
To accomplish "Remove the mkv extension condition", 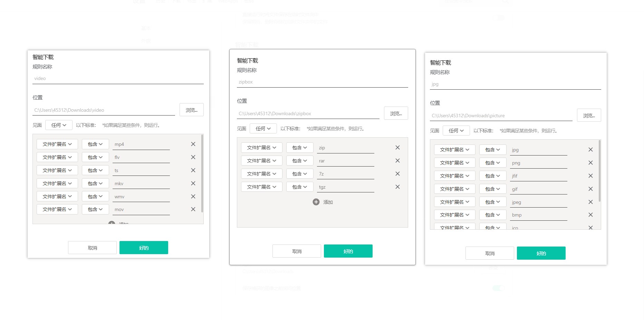I will point(193,183).
